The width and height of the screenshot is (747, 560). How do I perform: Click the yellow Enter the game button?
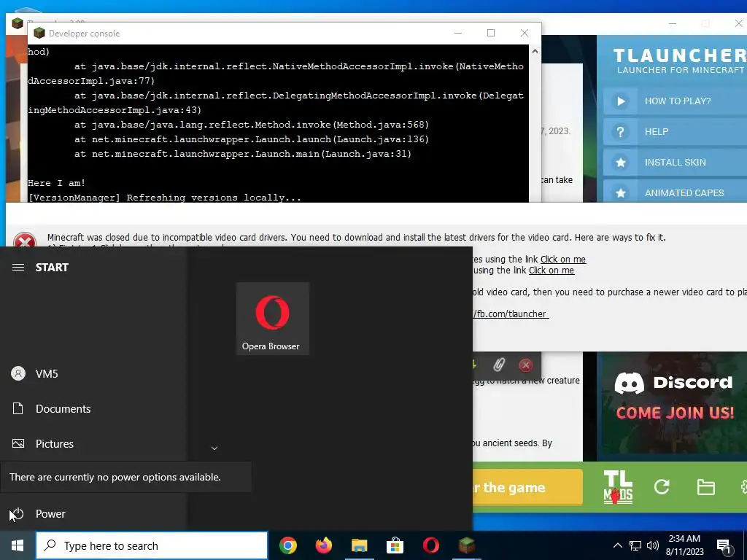527,487
